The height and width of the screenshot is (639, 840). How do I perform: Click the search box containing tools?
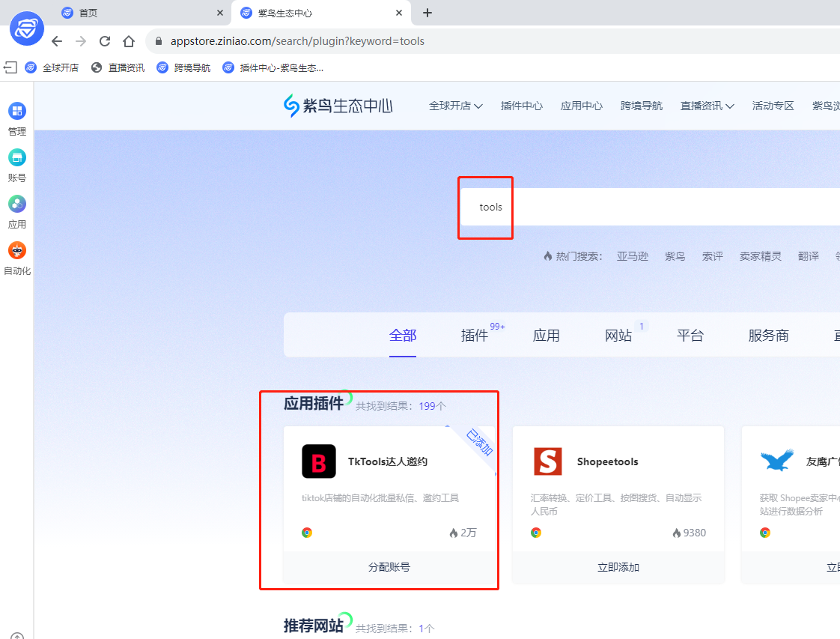click(x=650, y=207)
